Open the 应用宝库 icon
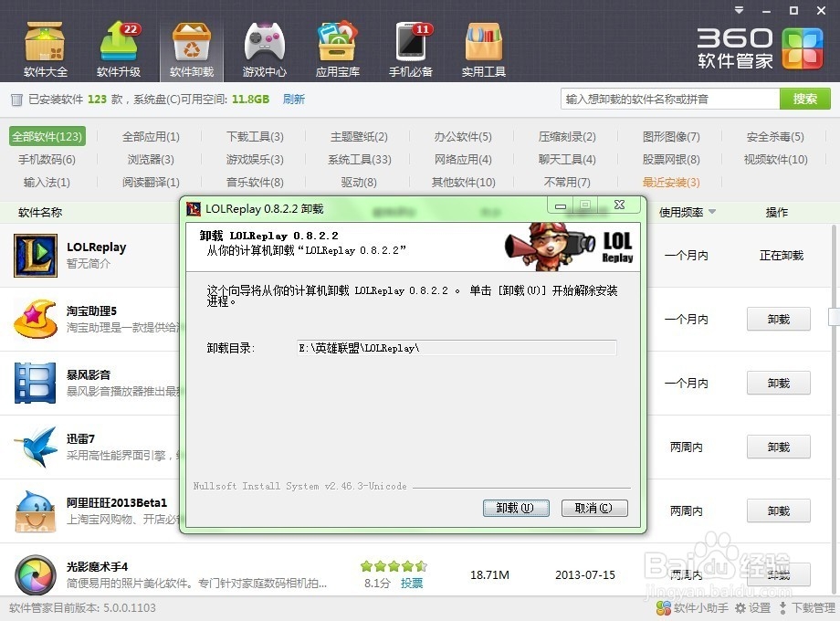840x621 pixels. tap(337, 49)
